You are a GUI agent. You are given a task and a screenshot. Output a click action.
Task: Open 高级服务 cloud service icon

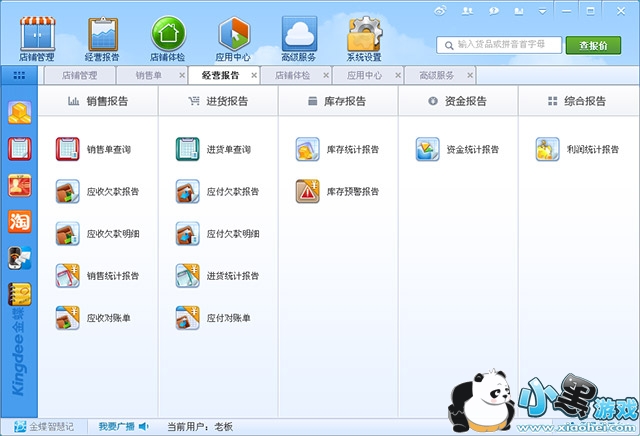pos(299,39)
